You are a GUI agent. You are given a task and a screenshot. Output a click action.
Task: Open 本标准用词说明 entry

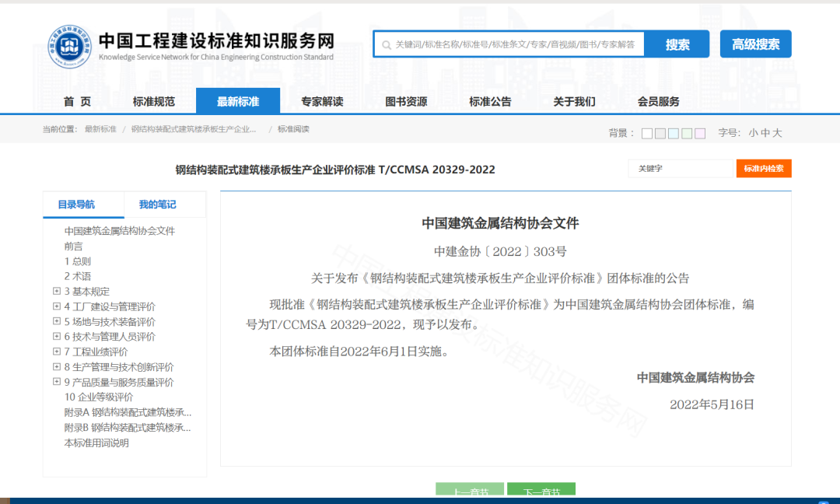96,443
